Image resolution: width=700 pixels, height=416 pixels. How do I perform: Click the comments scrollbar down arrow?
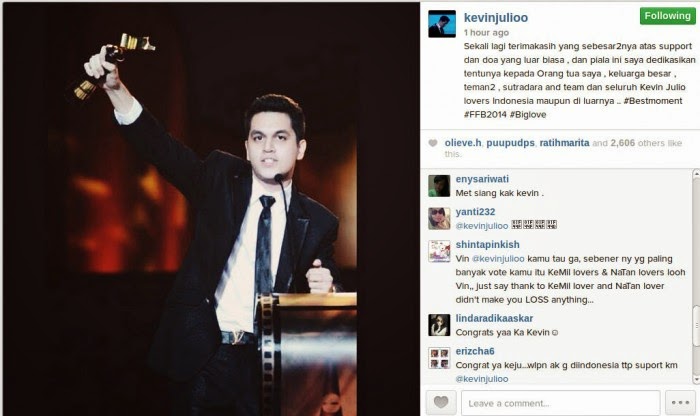coord(696,379)
